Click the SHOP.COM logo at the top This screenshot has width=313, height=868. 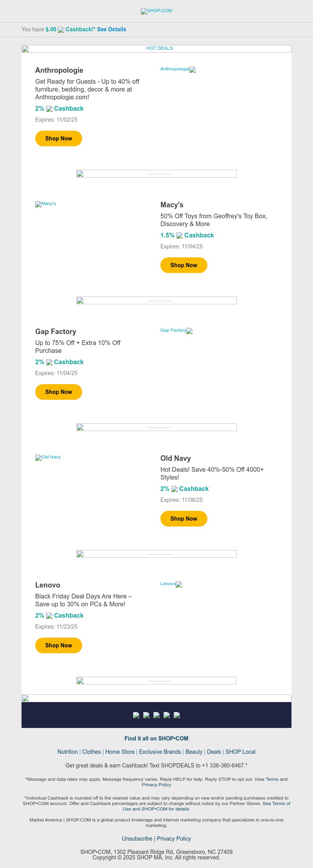[156, 11]
